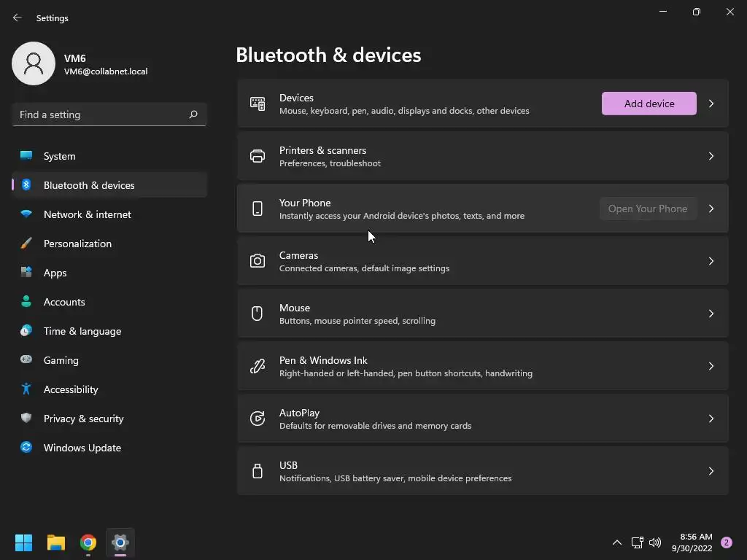The height and width of the screenshot is (560, 747).
Task: Select Personalization in the sidebar
Action: point(77,244)
